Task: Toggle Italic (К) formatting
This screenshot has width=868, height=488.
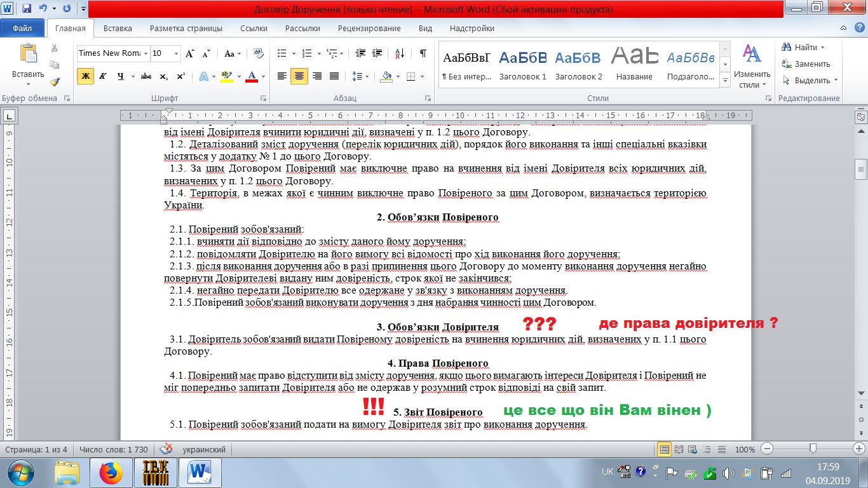Action: point(103,76)
